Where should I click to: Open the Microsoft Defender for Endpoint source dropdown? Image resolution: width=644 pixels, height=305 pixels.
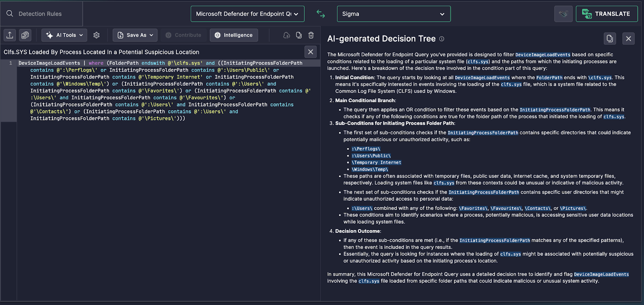[x=248, y=14]
